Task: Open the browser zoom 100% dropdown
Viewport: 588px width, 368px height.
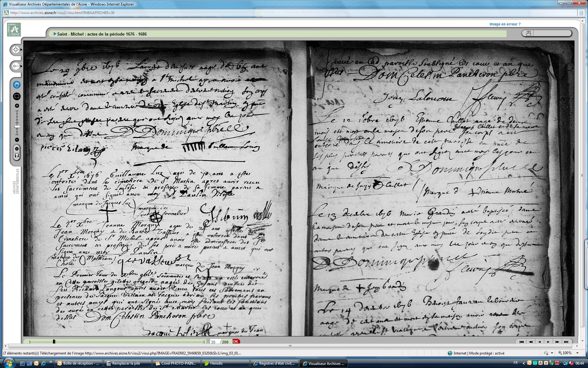Action: click(578, 353)
